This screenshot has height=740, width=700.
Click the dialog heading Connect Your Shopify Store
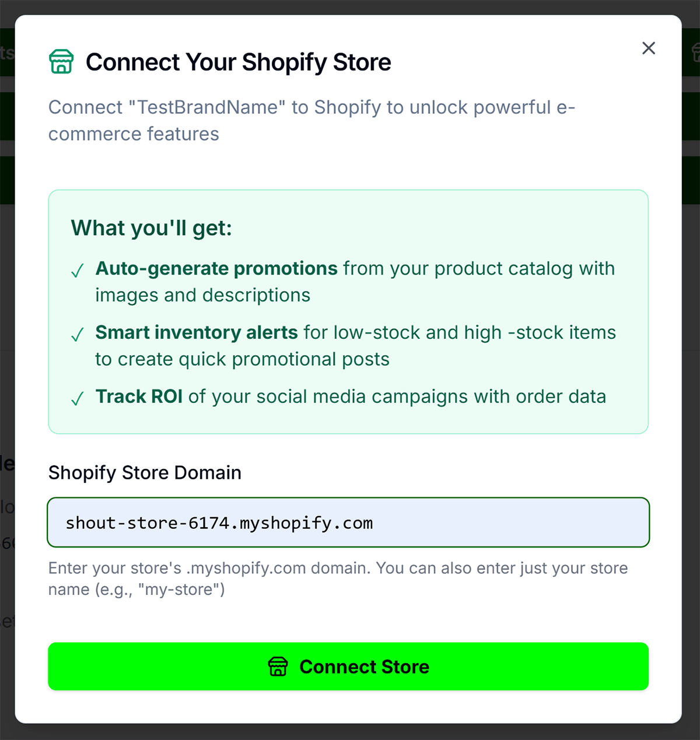tap(239, 62)
